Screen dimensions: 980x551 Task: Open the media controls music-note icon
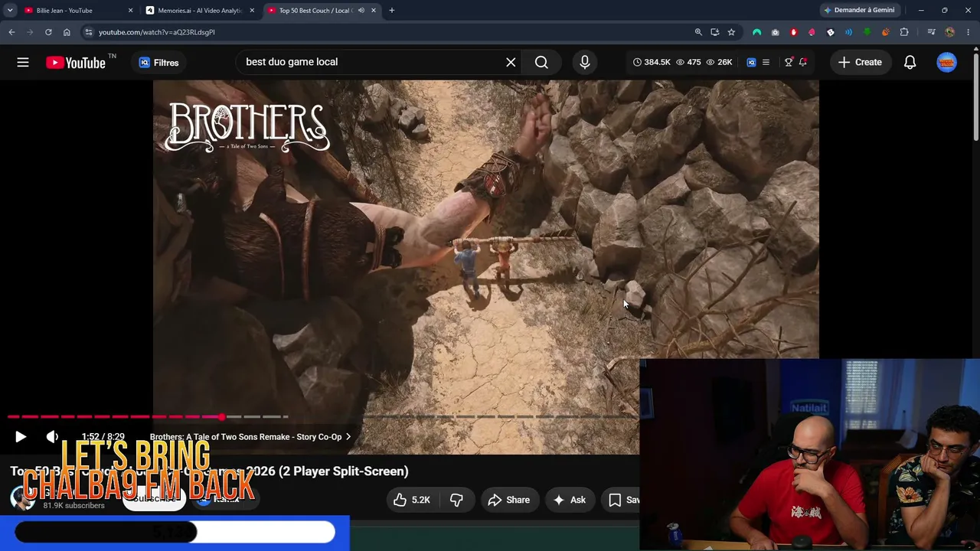(931, 32)
